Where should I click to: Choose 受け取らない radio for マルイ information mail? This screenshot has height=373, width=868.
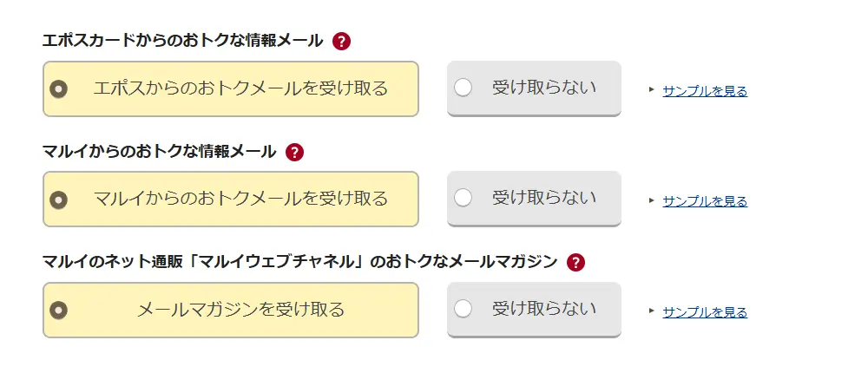tap(464, 198)
